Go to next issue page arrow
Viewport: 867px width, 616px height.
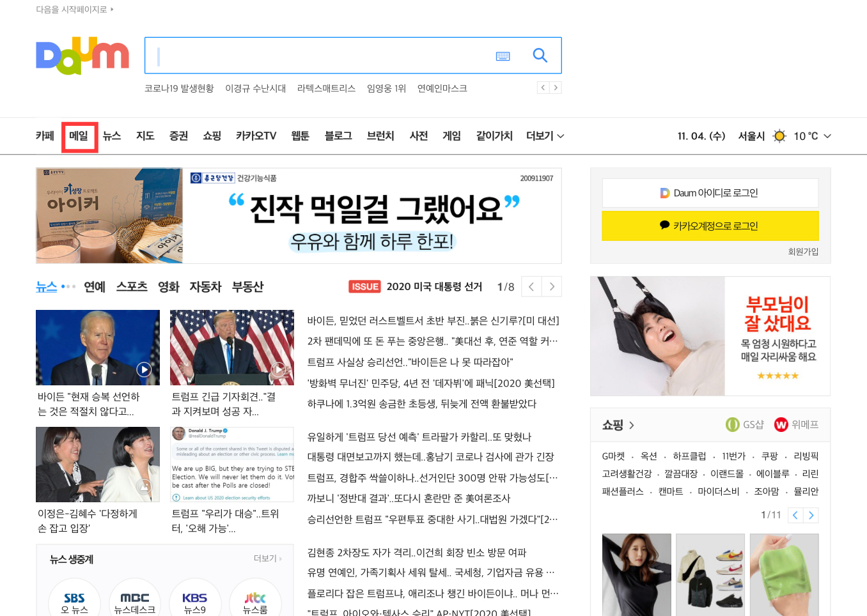(x=552, y=287)
